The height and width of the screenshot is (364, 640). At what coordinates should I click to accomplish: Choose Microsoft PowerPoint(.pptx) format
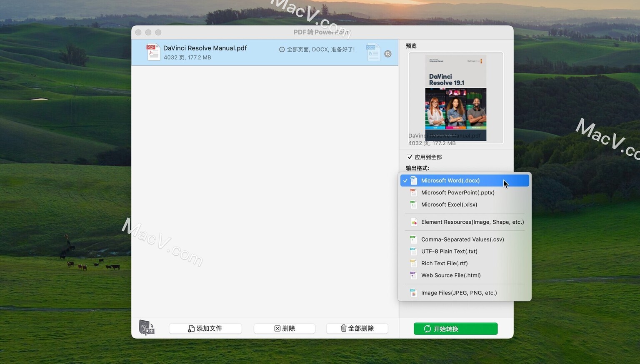pyautogui.click(x=465, y=192)
